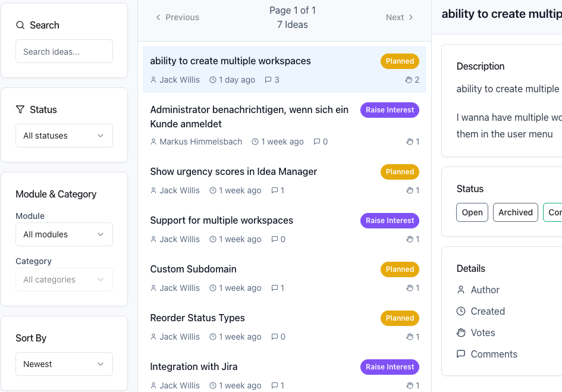Image resolution: width=562 pixels, height=392 pixels.
Task: Click Raise Interest badge on Support for multiple workspaces
Action: pos(390,221)
